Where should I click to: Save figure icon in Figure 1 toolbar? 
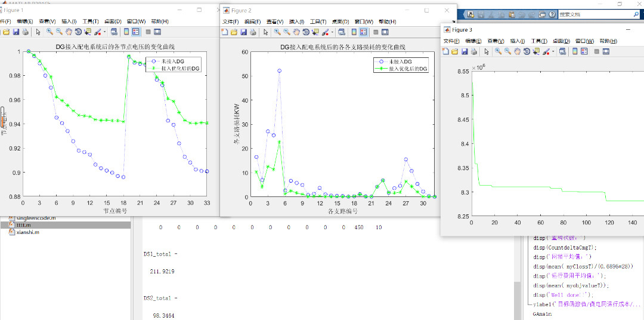click(16, 32)
